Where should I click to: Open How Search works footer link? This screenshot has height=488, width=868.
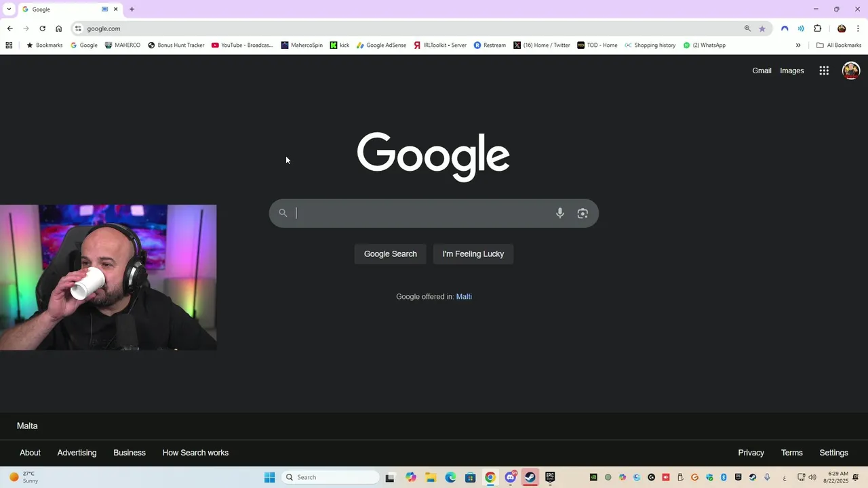coord(195,453)
